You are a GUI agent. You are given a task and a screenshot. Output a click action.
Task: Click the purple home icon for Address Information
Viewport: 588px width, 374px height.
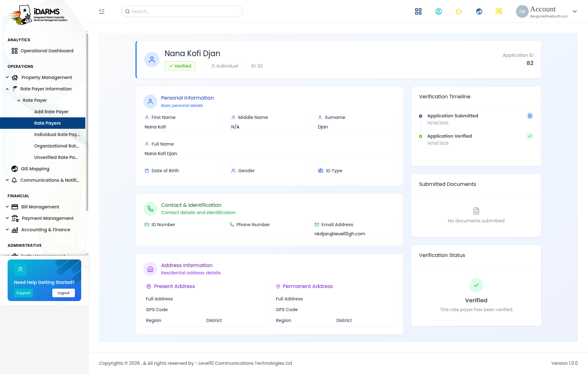(x=150, y=269)
